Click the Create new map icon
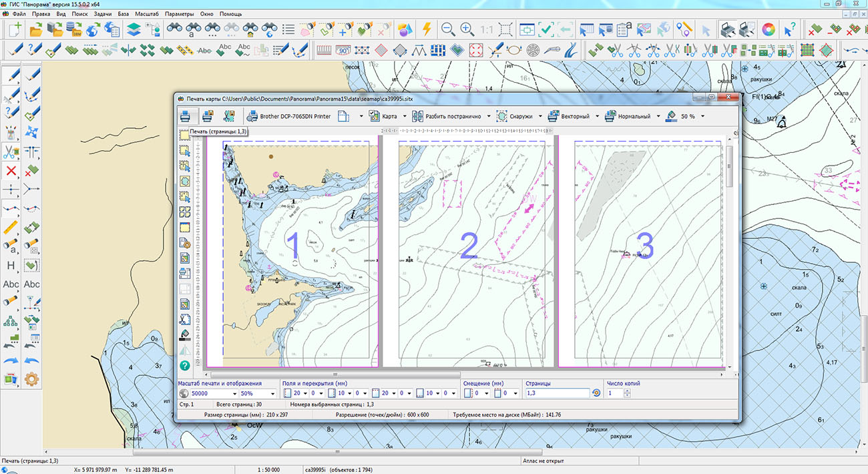The image size is (868, 474). [15, 29]
